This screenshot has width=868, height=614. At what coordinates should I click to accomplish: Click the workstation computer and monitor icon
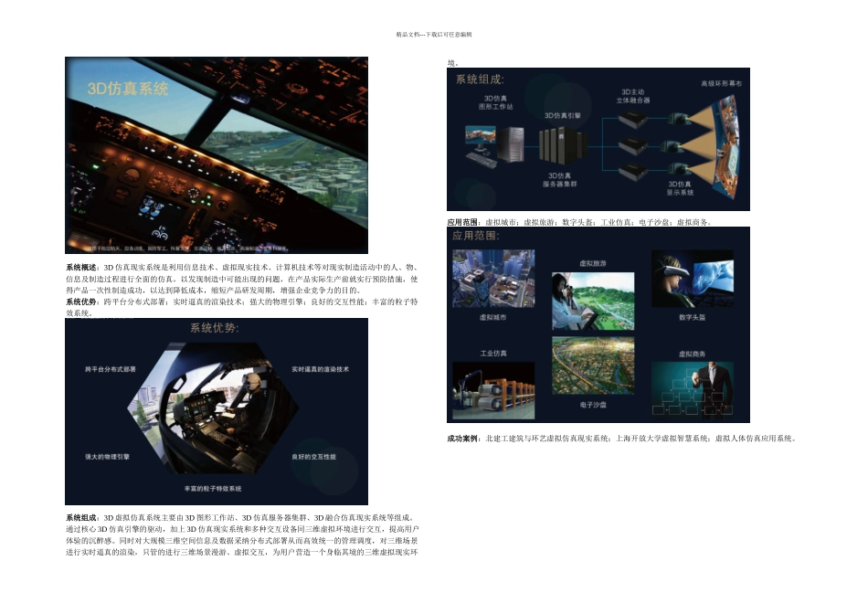[x=494, y=146]
